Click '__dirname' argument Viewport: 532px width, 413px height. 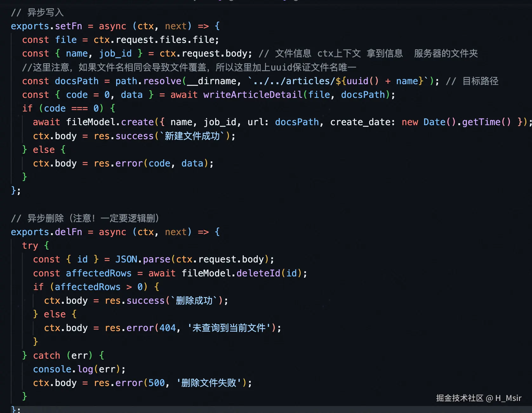212,81
